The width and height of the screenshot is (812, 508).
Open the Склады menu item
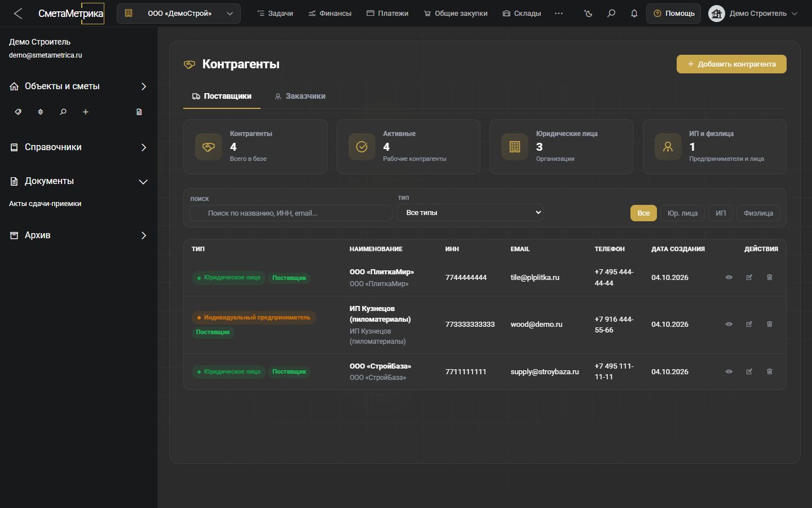pos(522,14)
